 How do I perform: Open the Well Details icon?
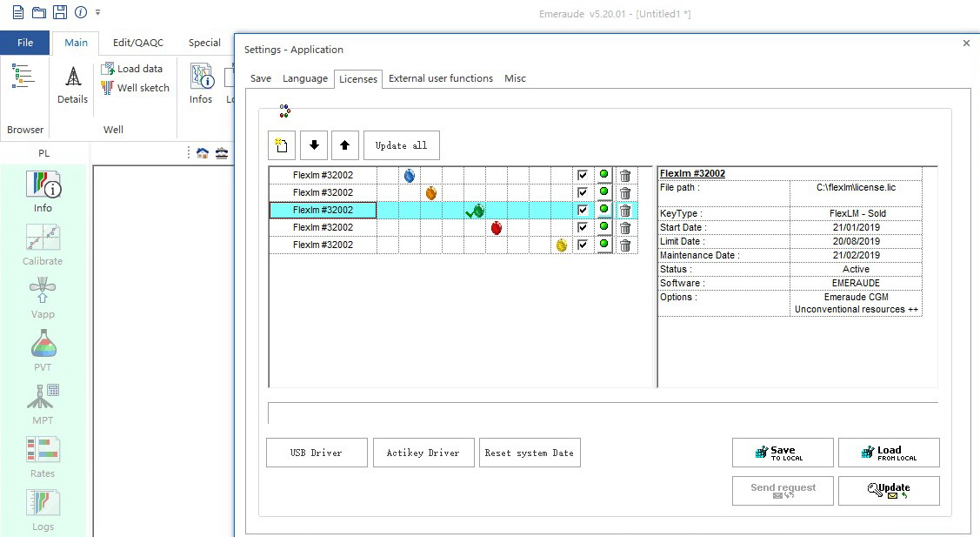click(x=72, y=77)
